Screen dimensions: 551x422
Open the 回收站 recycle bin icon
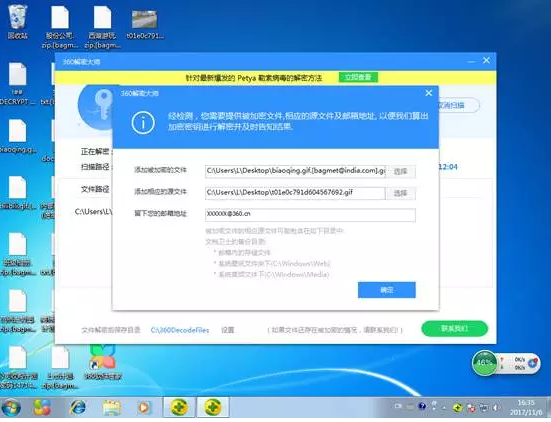[x=18, y=22]
